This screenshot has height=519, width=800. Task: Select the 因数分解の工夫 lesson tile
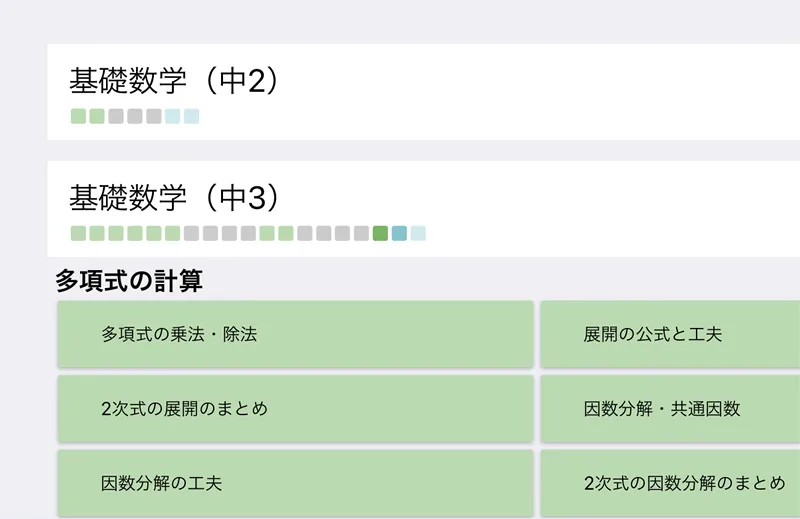click(x=295, y=483)
